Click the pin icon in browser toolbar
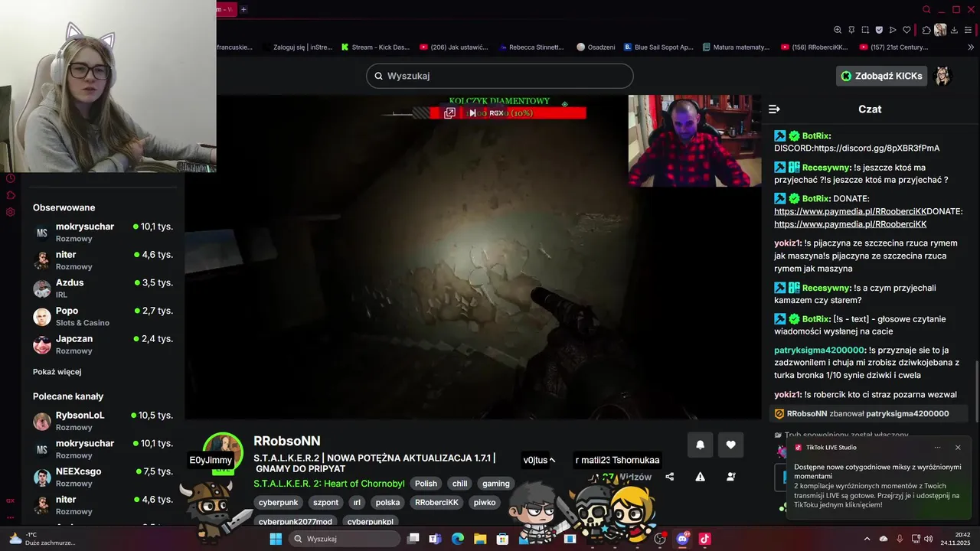Screen dimensions: 980x551 [x=851, y=30]
